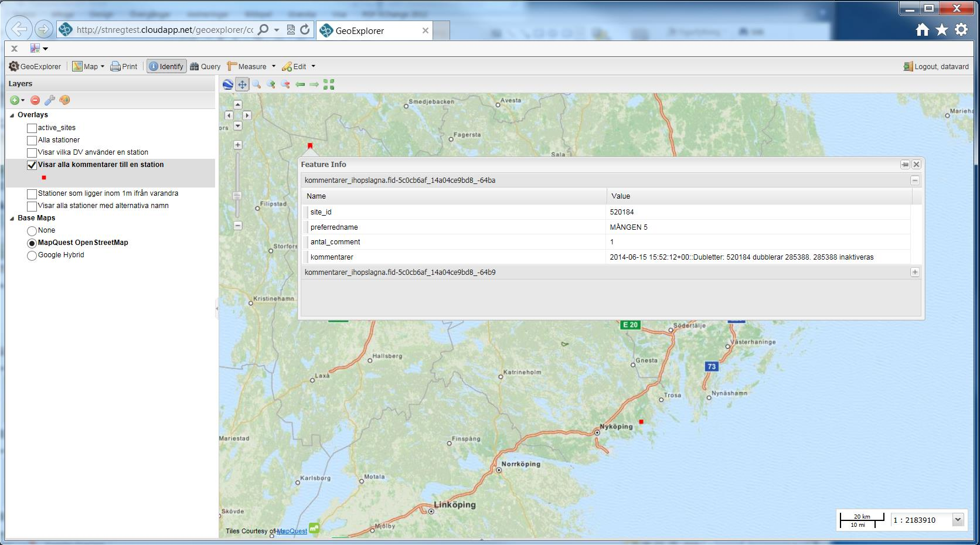980x545 pixels.
Task: Go to next map extent
Action: (x=314, y=84)
